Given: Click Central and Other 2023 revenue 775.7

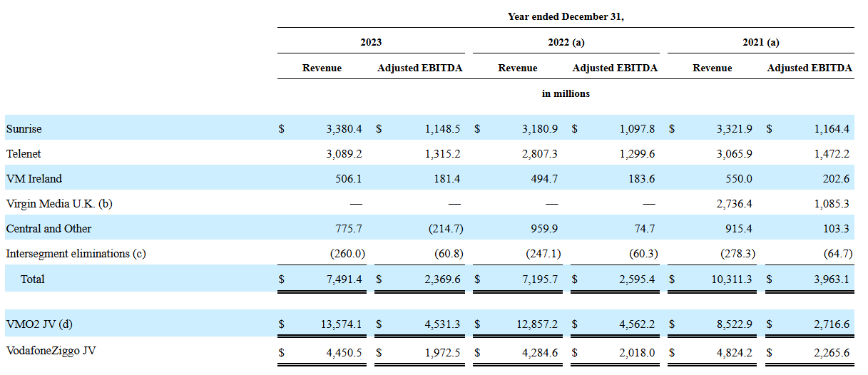Looking at the screenshot, I should click(x=349, y=229).
